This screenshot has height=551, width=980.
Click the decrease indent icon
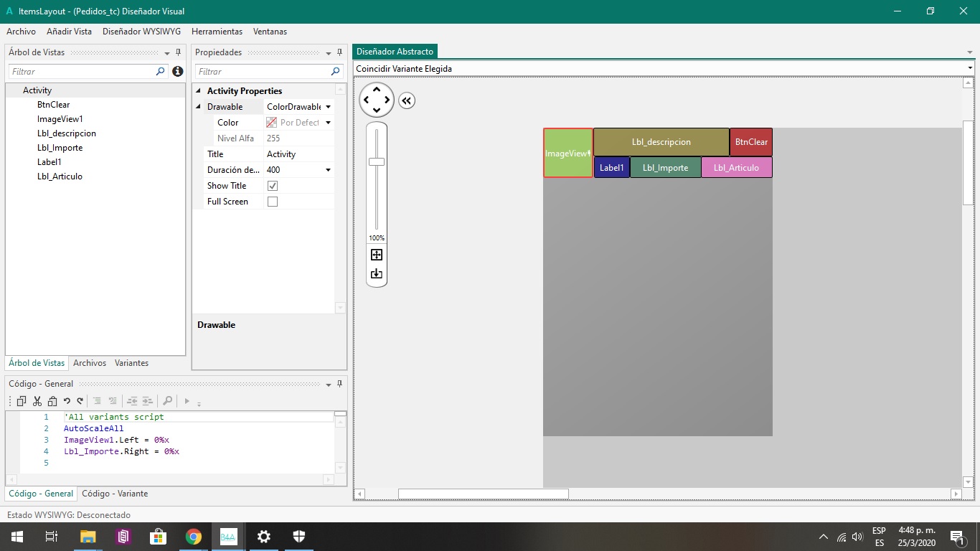click(132, 401)
